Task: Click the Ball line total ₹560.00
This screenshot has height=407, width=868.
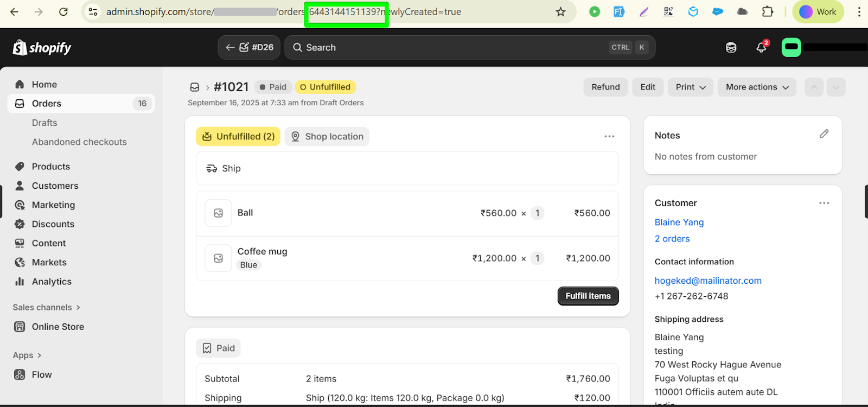Action: 592,213
